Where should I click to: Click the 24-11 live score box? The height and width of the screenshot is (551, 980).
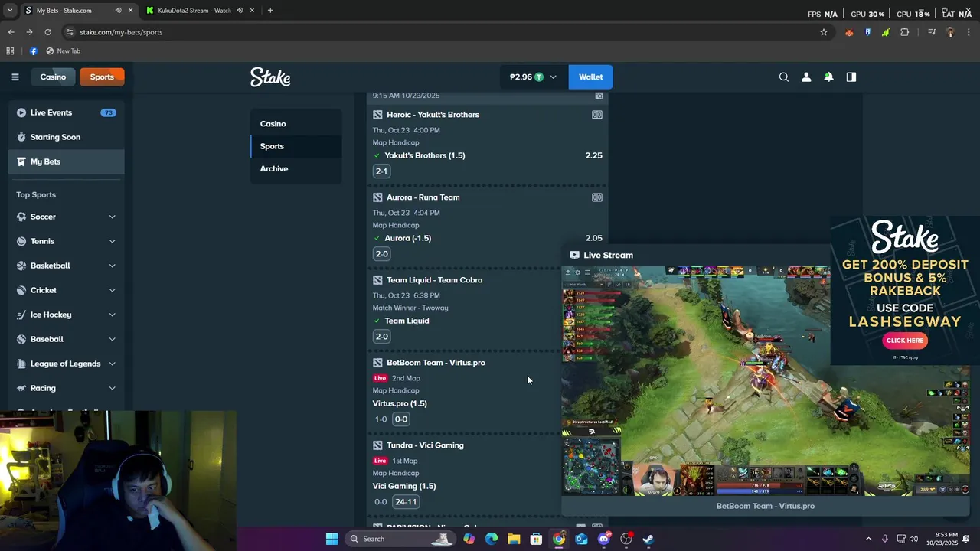[x=406, y=501]
